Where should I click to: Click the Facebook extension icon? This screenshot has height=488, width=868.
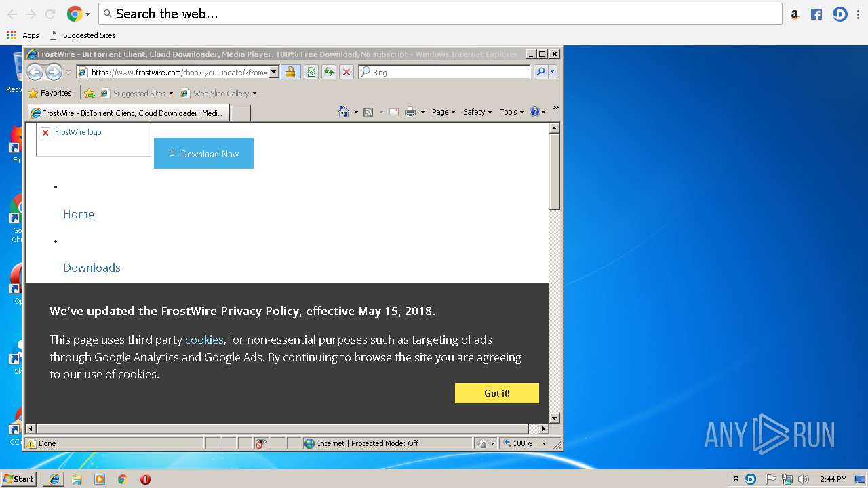(x=816, y=14)
